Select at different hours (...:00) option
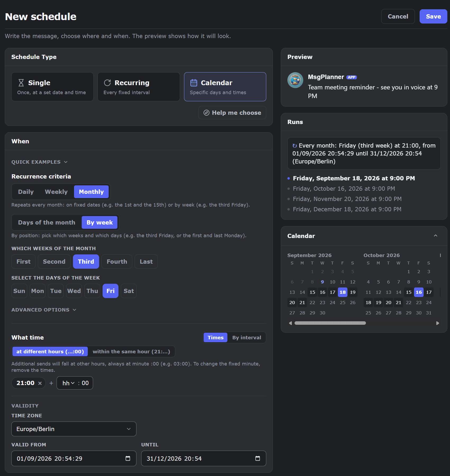This screenshot has height=476, width=450. (50, 351)
